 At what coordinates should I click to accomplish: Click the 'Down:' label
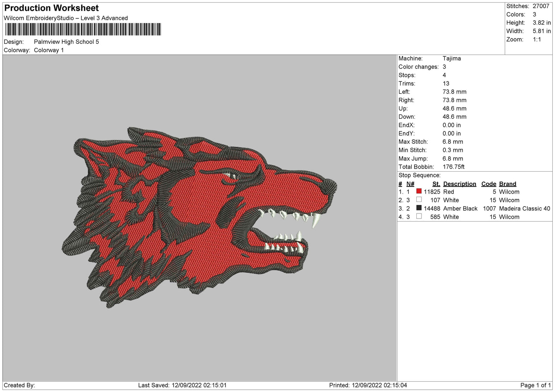coord(406,117)
